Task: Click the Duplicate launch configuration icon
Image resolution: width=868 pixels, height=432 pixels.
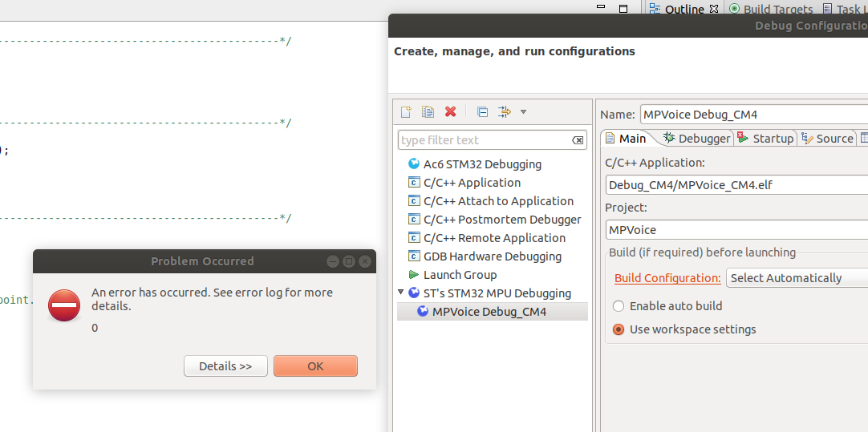Action: tap(428, 112)
